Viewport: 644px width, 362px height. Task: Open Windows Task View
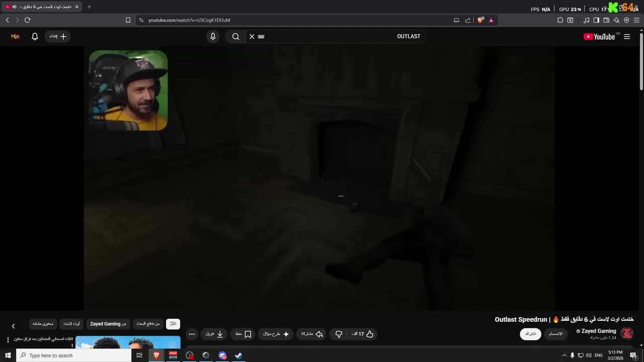coord(139,355)
